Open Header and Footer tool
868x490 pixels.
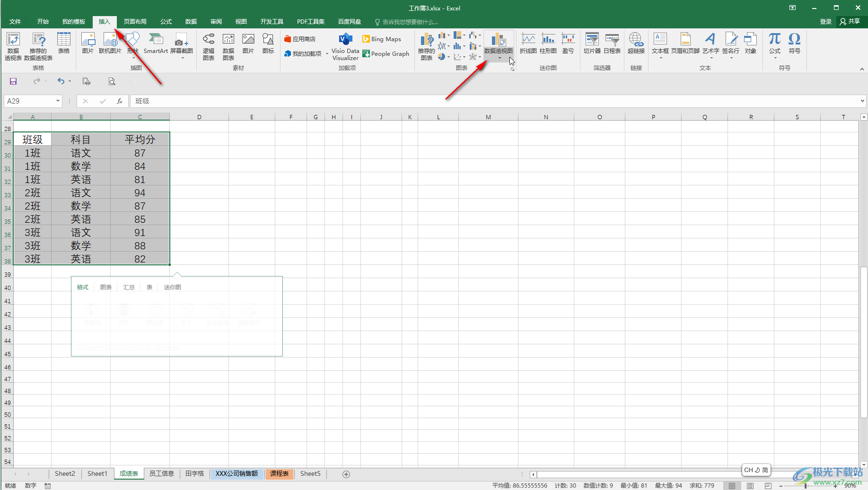click(685, 44)
